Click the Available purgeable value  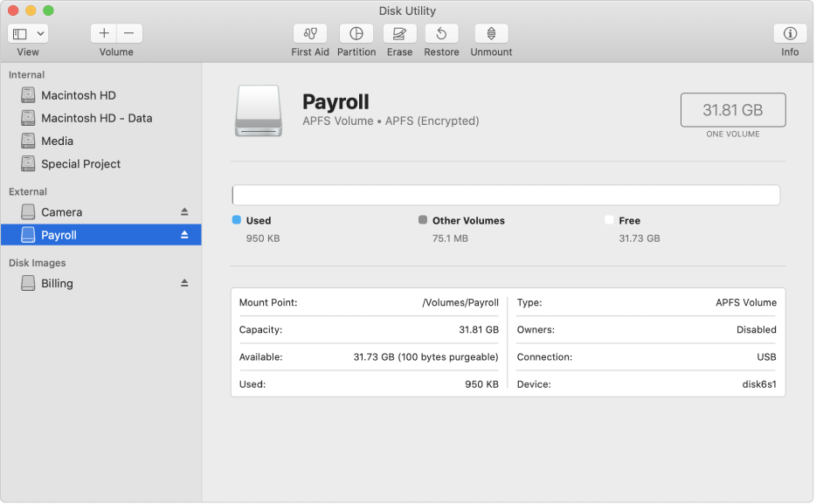tap(425, 357)
